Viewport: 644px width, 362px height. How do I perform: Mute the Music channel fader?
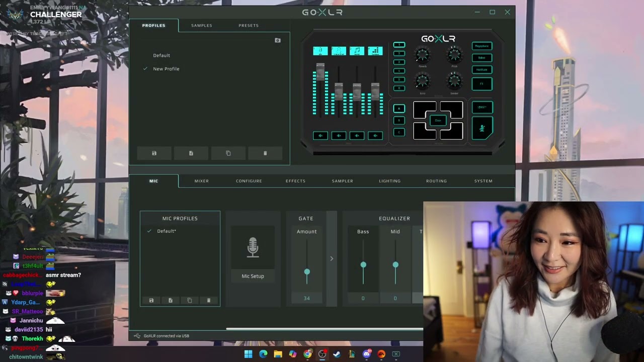click(357, 135)
